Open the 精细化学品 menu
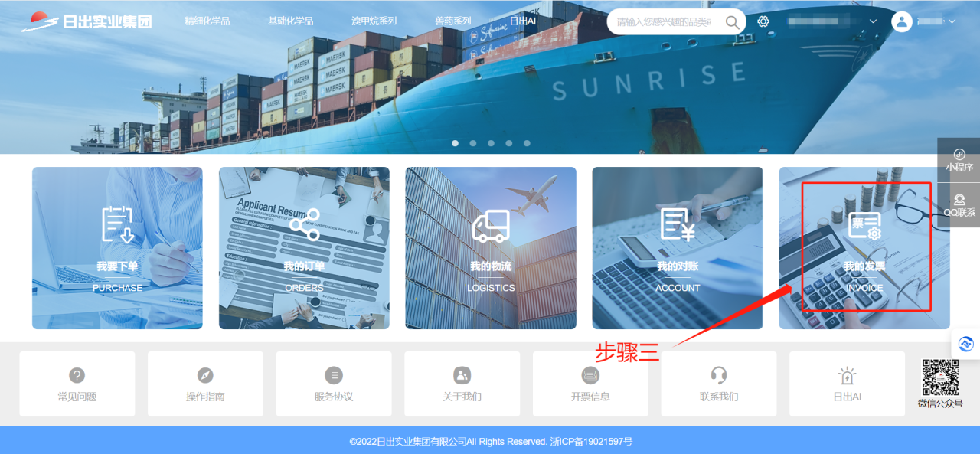980x454 pixels. click(x=207, y=21)
